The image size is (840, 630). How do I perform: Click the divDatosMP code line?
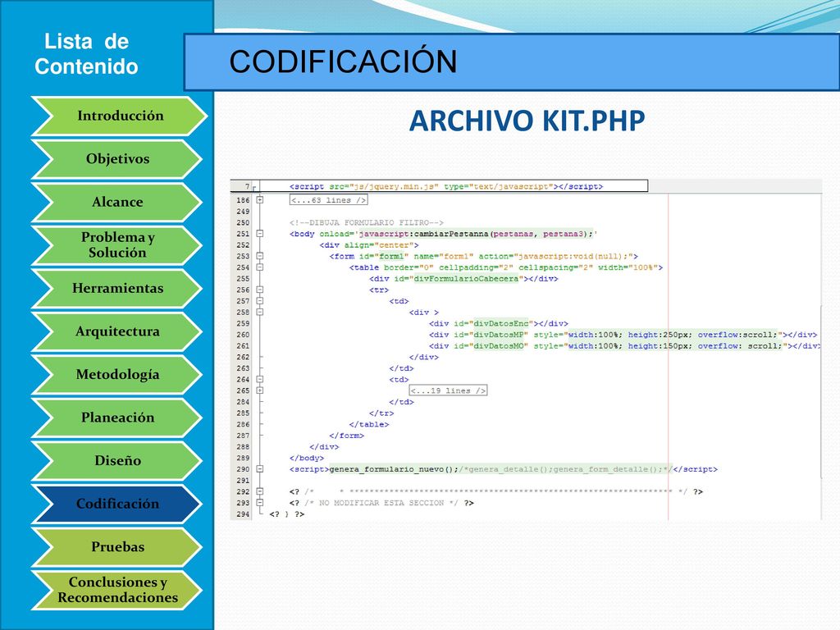click(623, 335)
